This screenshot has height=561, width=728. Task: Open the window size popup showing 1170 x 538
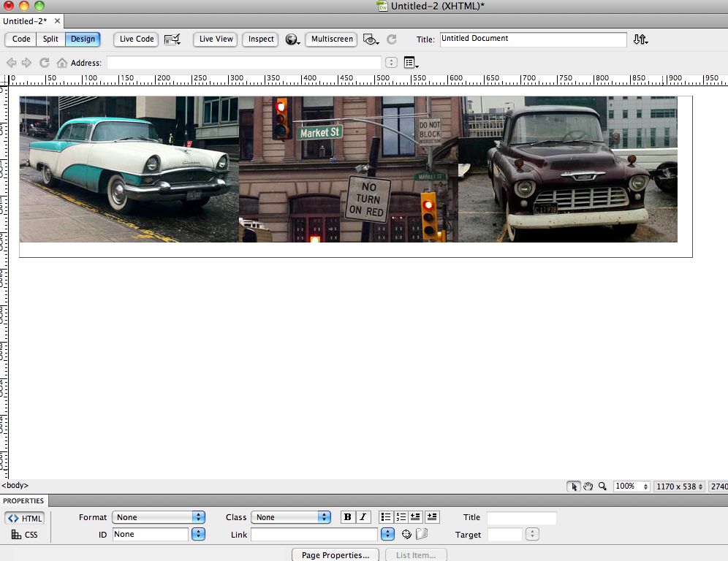click(679, 486)
